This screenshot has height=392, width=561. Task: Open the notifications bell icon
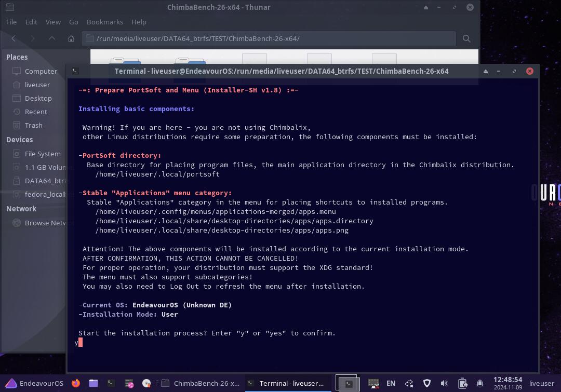(480, 383)
